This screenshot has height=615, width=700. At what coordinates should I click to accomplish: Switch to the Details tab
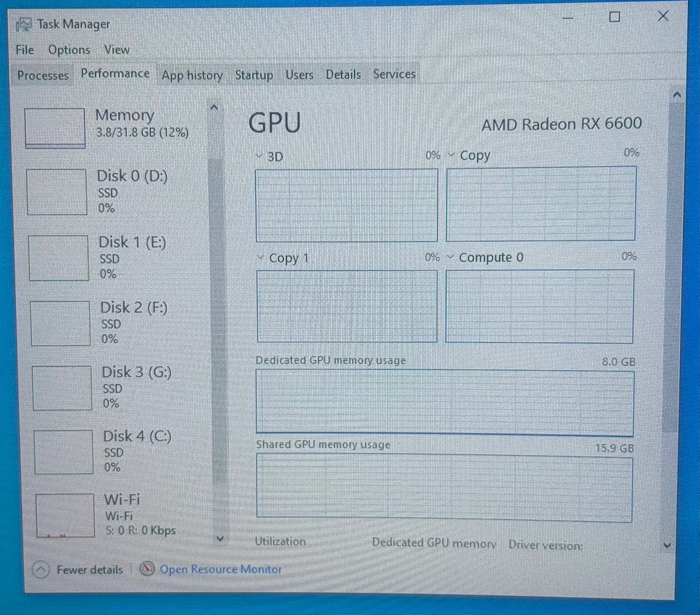coord(343,74)
